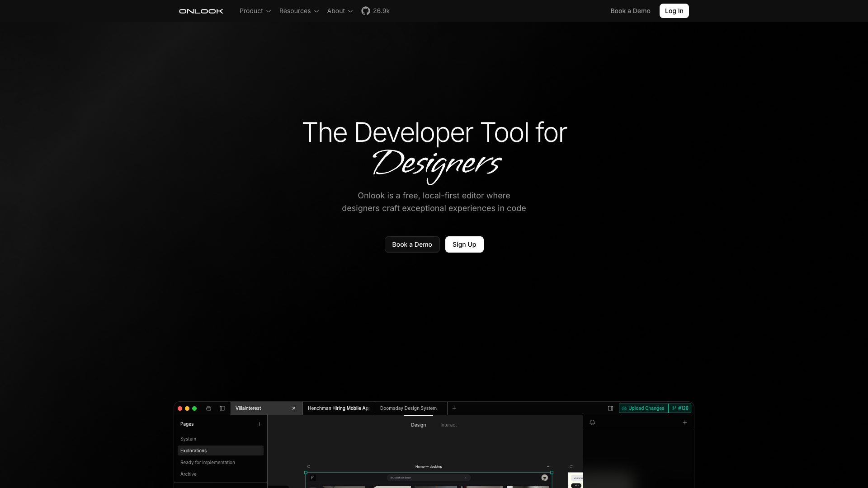This screenshot has height=488, width=868.
Task: Click the plus icon beside the bell
Action: [x=685, y=422]
